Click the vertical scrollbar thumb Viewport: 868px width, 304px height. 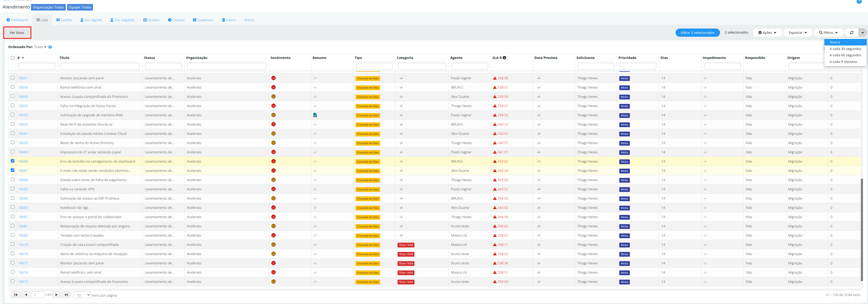(862, 229)
